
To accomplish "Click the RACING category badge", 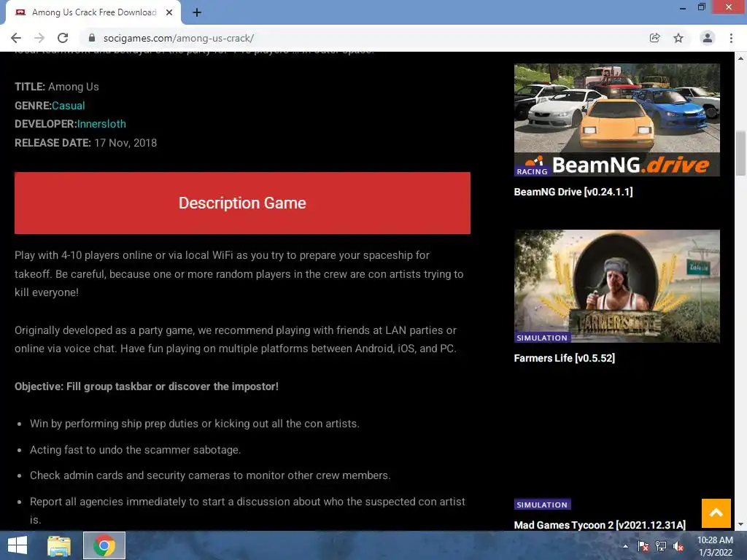I will [532, 171].
